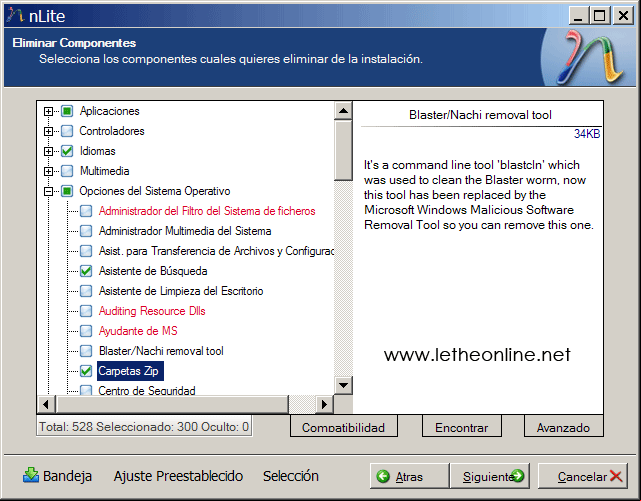The width and height of the screenshot is (641, 501).
Task: Click the horizontal scrollbar left arrow
Action: 46,405
